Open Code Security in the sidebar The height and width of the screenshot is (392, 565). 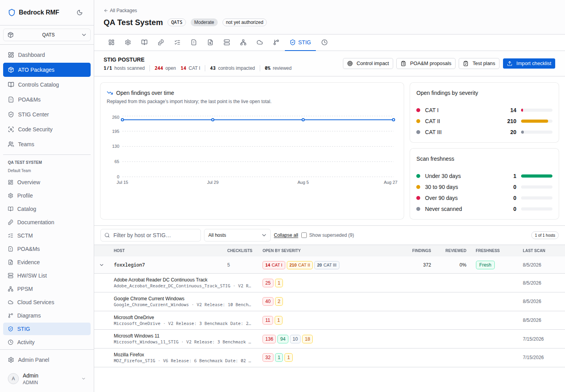coord(47,129)
